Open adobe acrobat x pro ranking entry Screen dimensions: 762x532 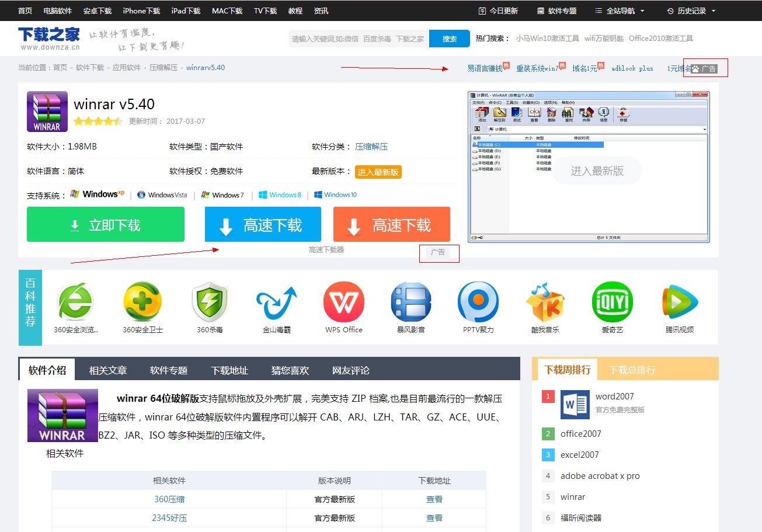[x=600, y=476]
